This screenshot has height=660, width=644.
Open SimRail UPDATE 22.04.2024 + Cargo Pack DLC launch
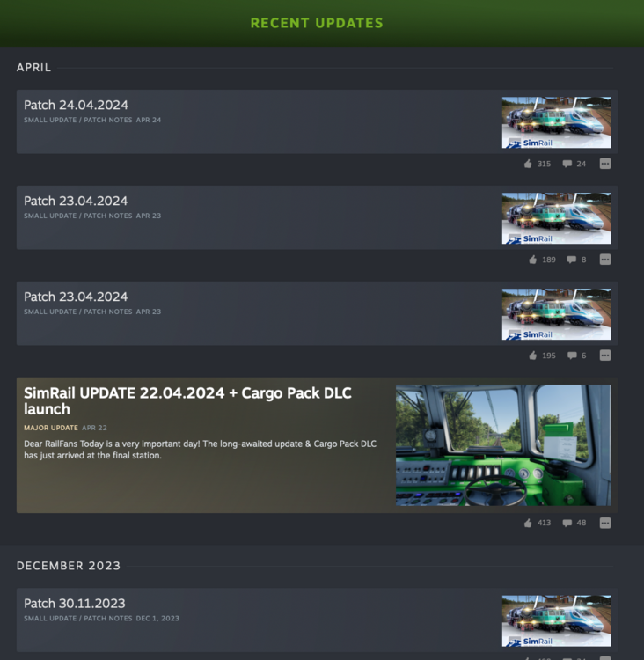tap(187, 401)
